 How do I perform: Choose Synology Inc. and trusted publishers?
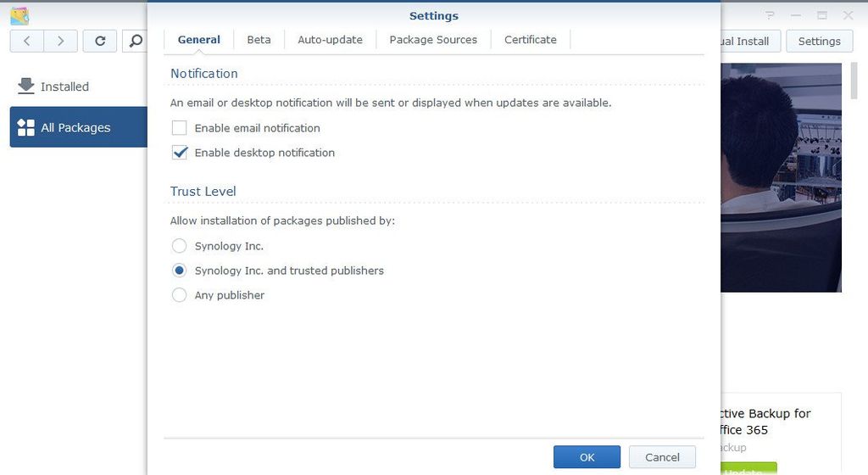tap(180, 271)
